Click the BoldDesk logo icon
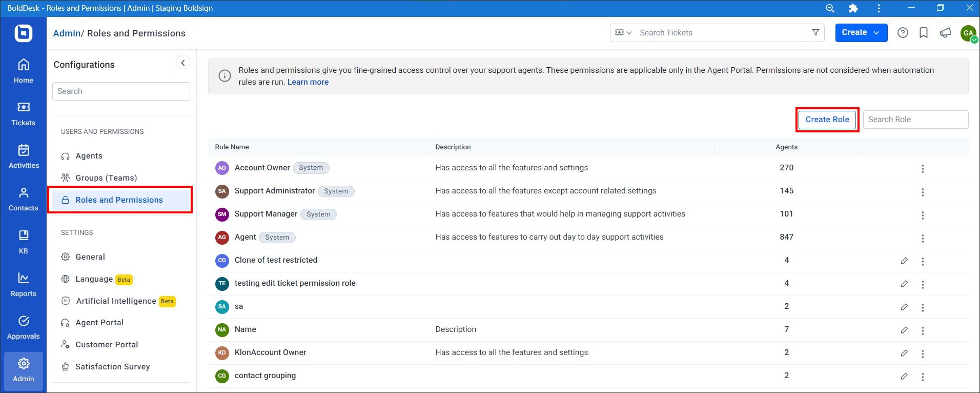This screenshot has height=393, width=980. 24,33
